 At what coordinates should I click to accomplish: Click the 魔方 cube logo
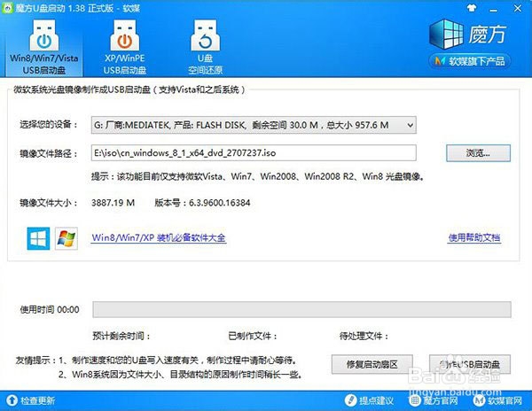[446, 35]
